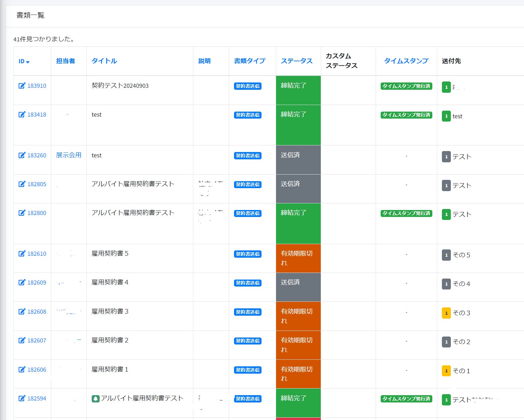
Task: Open document ID link 182609
Action: coord(37,283)
